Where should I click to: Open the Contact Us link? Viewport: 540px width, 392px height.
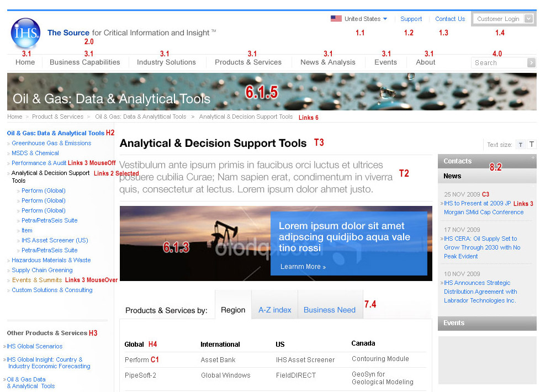449,19
